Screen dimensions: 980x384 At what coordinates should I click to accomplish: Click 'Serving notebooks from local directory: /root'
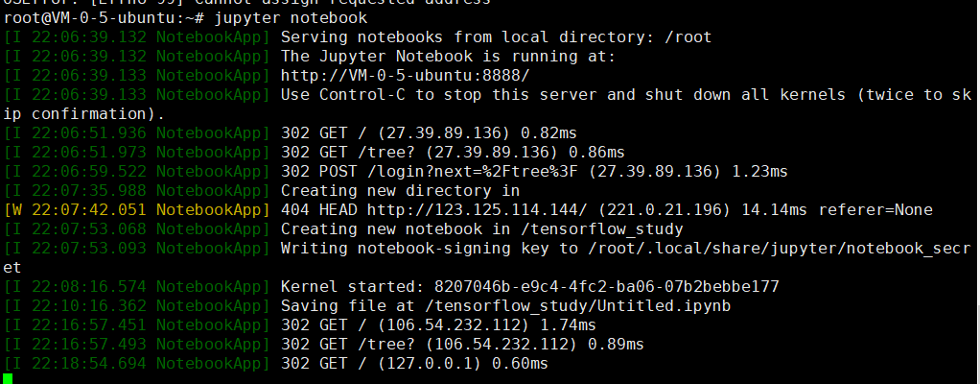(x=497, y=37)
